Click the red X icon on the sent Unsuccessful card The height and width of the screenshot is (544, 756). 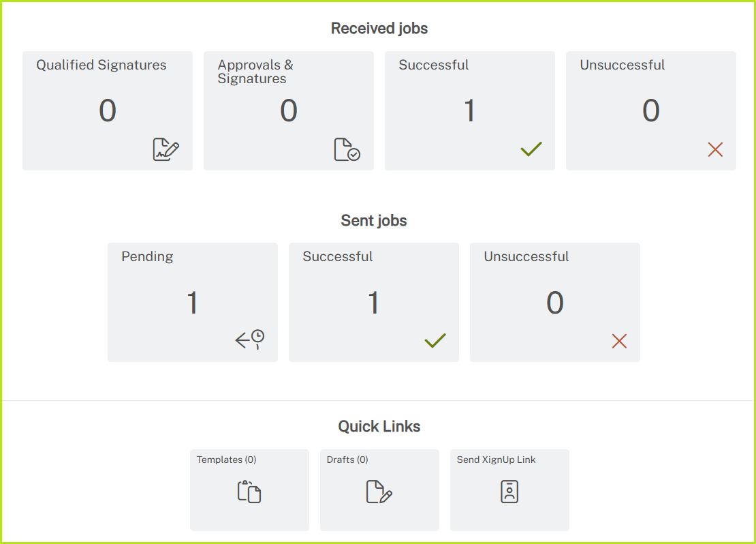coord(618,341)
